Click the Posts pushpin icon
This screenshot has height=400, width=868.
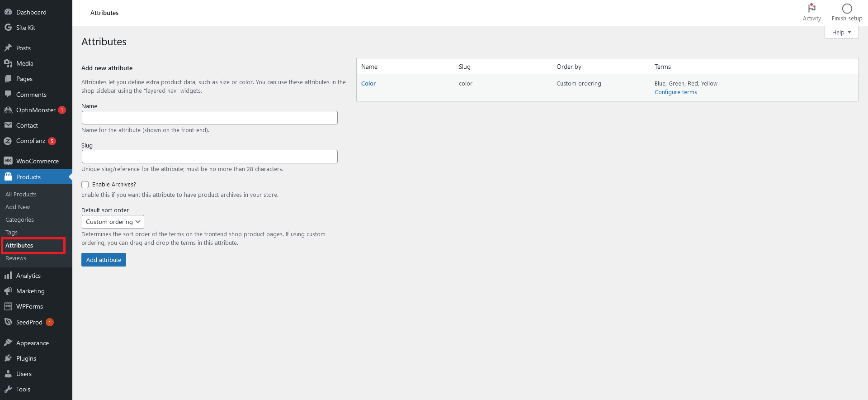tap(8, 48)
